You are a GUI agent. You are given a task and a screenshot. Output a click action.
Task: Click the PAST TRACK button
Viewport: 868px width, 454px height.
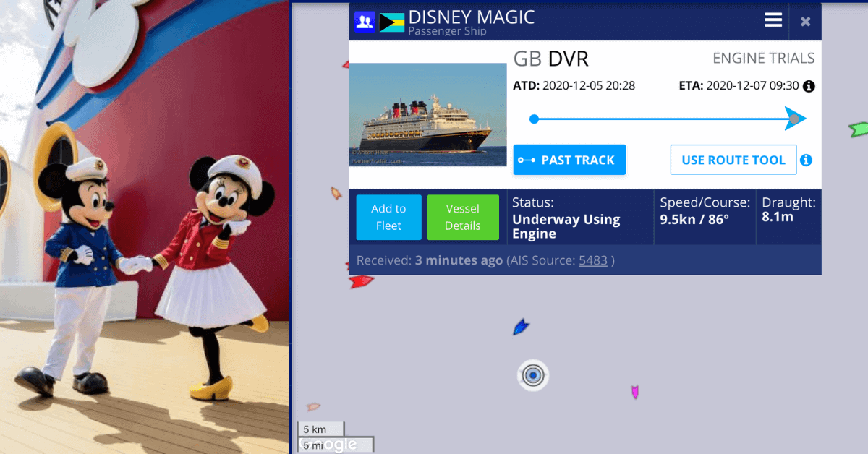569,160
